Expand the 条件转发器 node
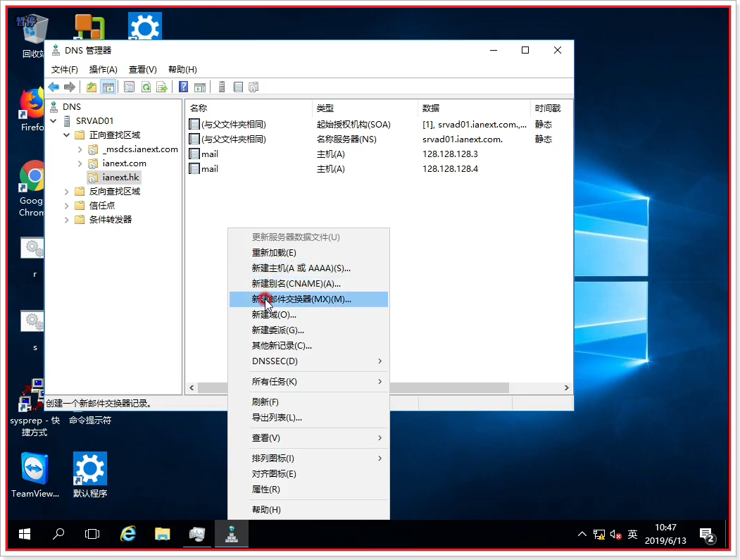This screenshot has width=740, height=560. 67,220
